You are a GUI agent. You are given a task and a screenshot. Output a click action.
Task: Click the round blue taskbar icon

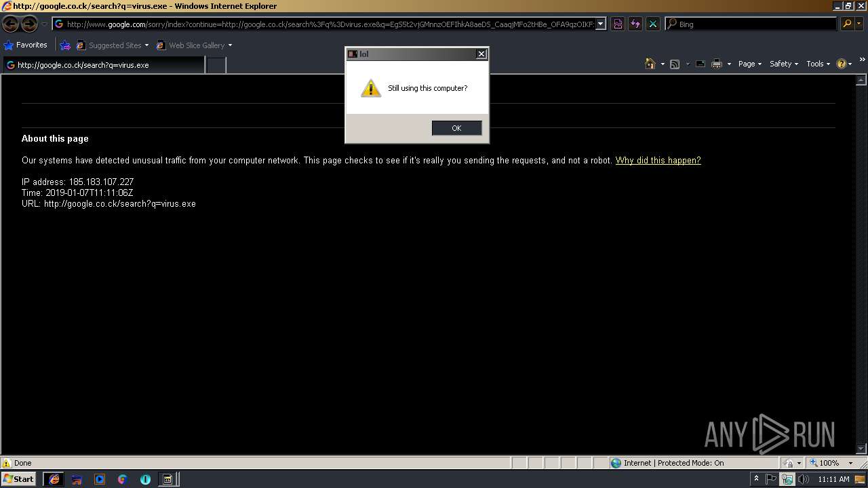[x=145, y=479]
